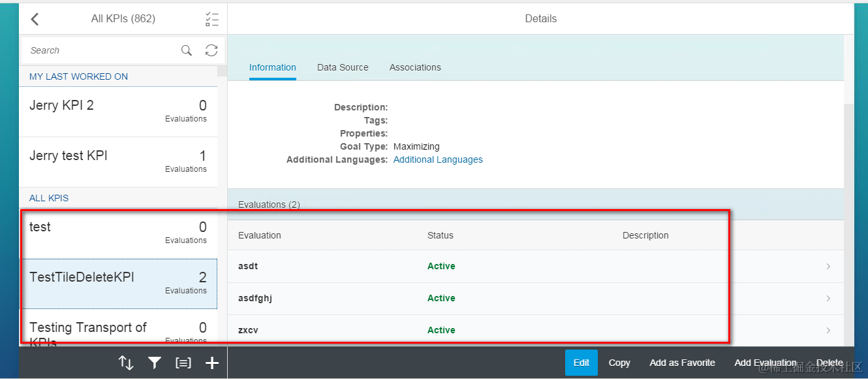Click the Description column header
The width and height of the screenshot is (868, 379).
pos(645,235)
